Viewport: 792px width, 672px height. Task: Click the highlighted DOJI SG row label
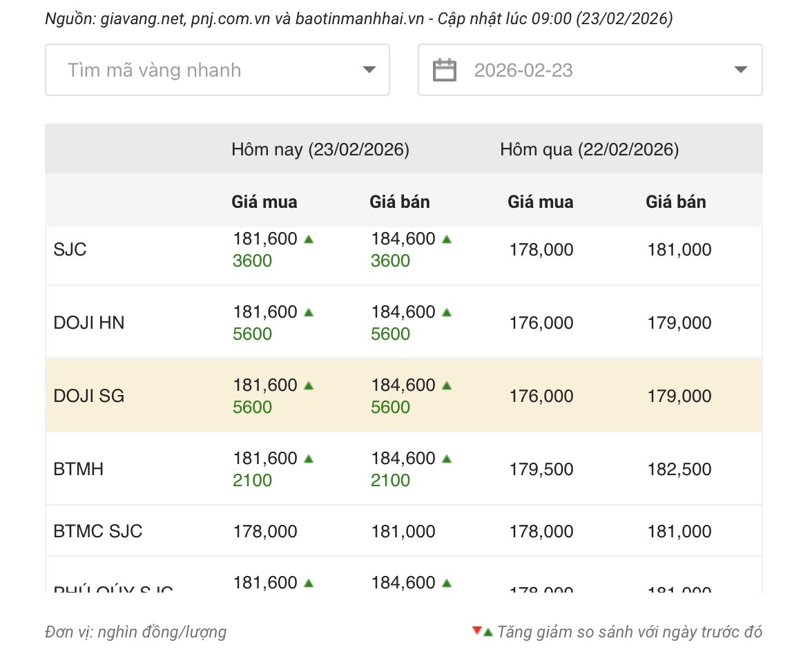click(x=88, y=396)
